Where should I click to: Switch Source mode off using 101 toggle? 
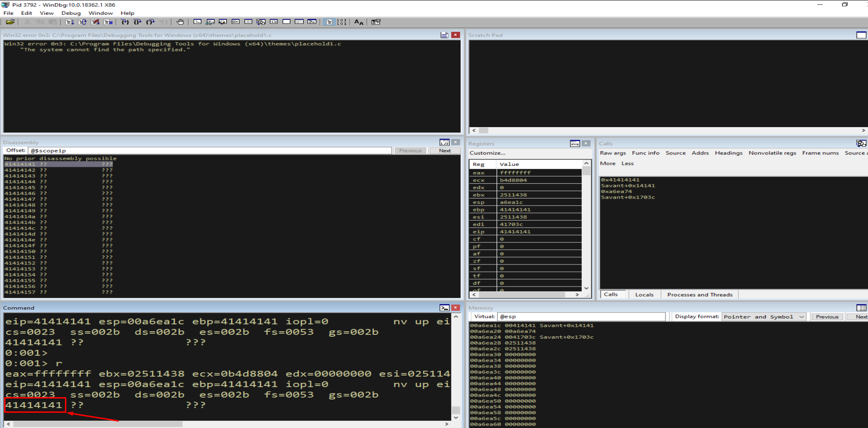341,22
